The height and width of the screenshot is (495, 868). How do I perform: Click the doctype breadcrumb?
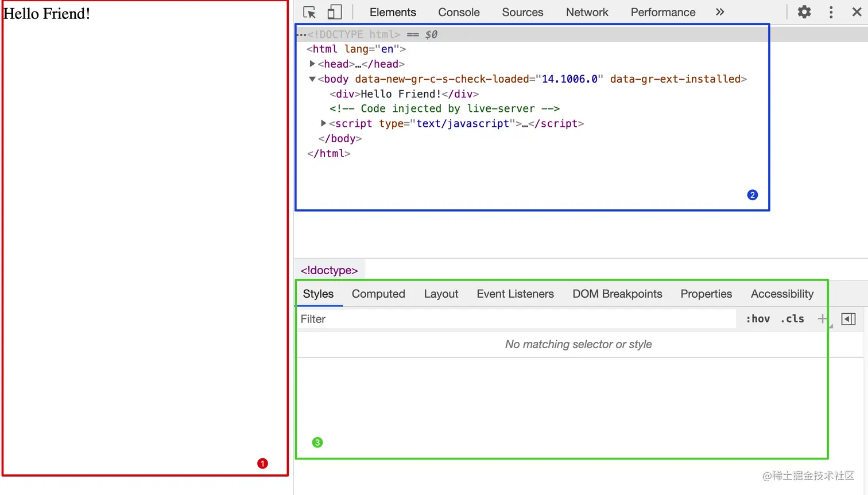(x=329, y=270)
